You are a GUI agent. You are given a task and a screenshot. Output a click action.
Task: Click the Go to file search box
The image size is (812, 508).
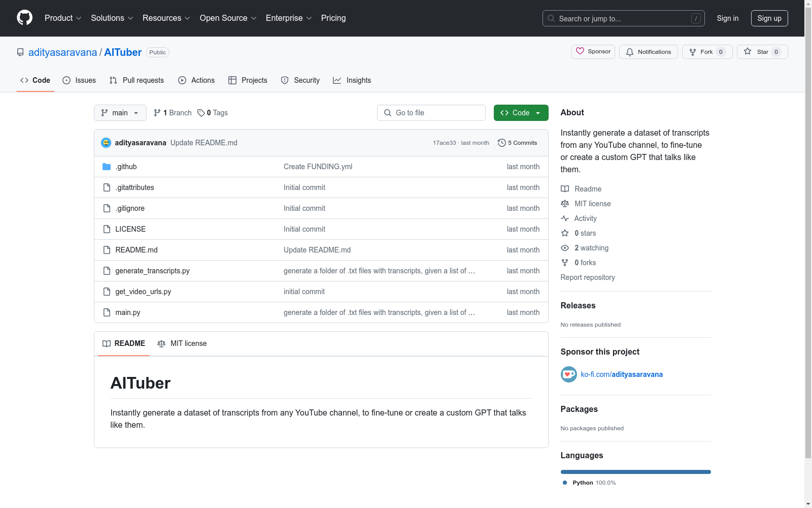coord(431,113)
